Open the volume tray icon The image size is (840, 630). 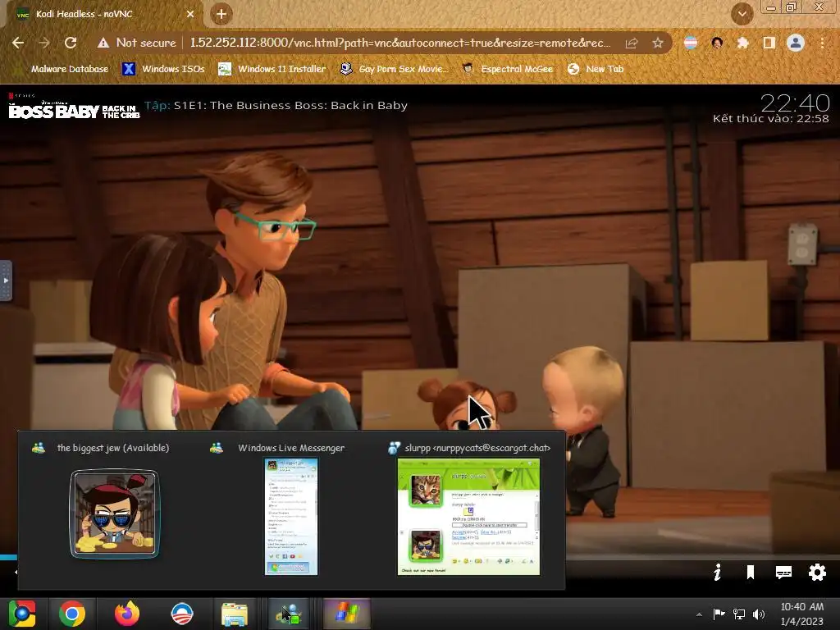coord(759,614)
